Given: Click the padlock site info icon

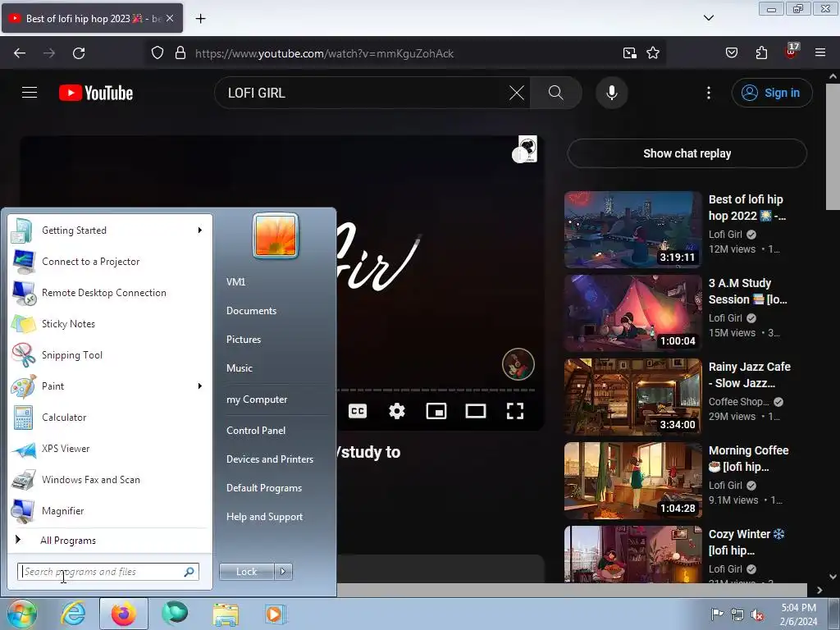Looking at the screenshot, I should click(180, 53).
